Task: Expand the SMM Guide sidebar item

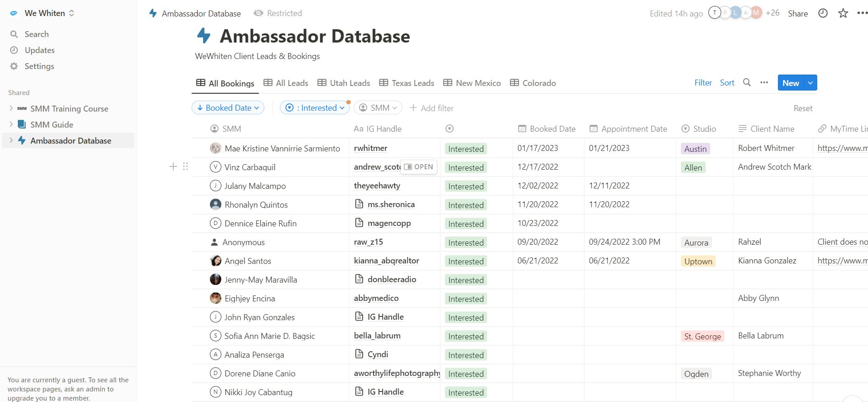Action: tap(11, 124)
